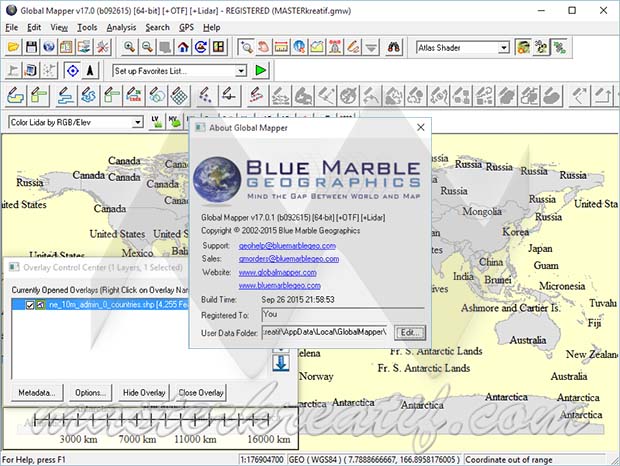Close the About Global Mapper dialog
This screenshot has width=620, height=466.
point(421,127)
